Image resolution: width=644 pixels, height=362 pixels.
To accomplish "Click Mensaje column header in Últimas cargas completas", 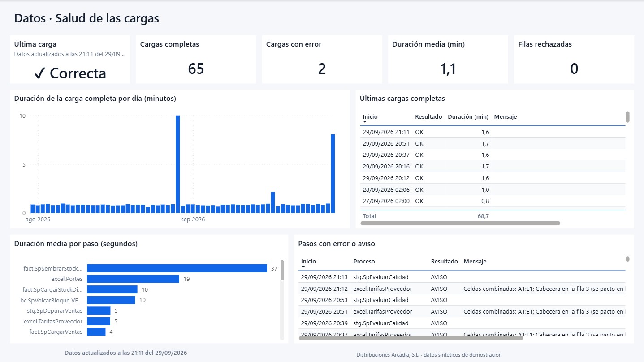I will [x=506, y=116].
